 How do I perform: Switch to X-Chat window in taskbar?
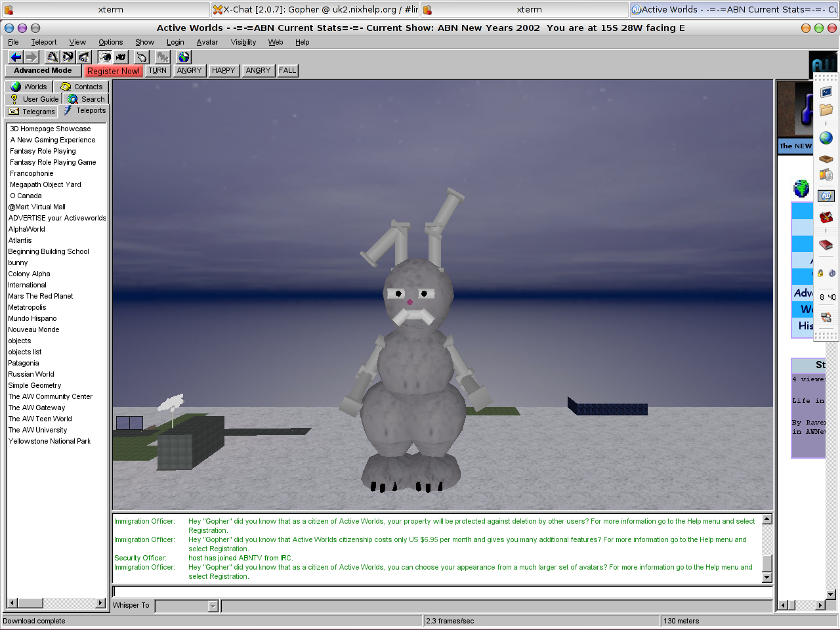point(315,9)
